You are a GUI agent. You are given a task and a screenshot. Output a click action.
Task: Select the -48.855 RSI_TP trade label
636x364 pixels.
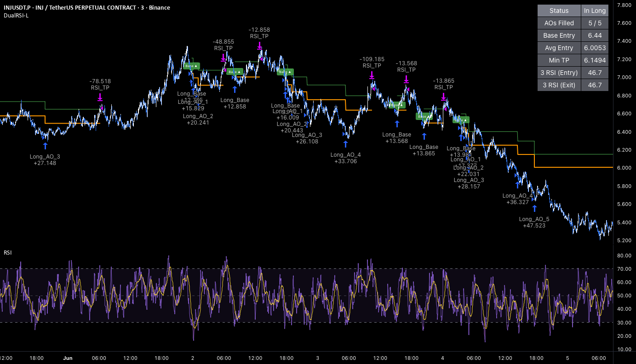(224, 45)
